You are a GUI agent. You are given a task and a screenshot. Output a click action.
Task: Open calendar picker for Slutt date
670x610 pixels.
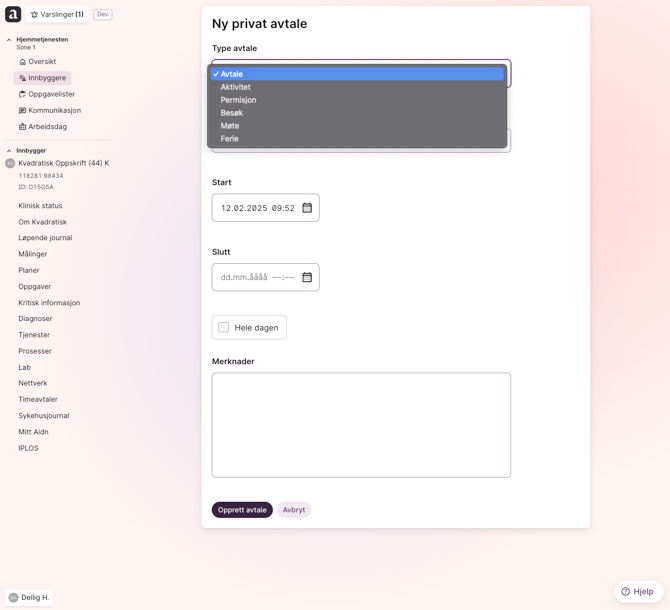pos(307,277)
